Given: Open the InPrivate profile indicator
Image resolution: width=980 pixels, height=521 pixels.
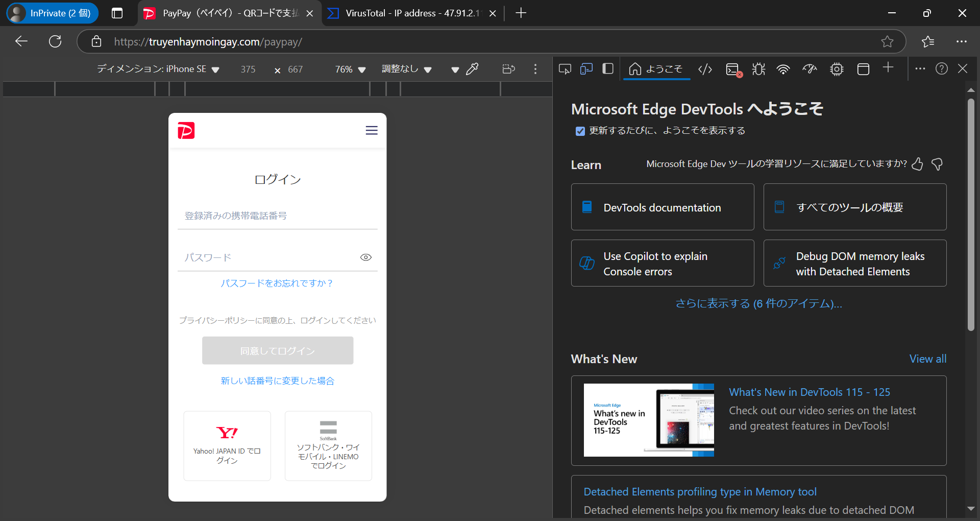Looking at the screenshot, I should [53, 13].
